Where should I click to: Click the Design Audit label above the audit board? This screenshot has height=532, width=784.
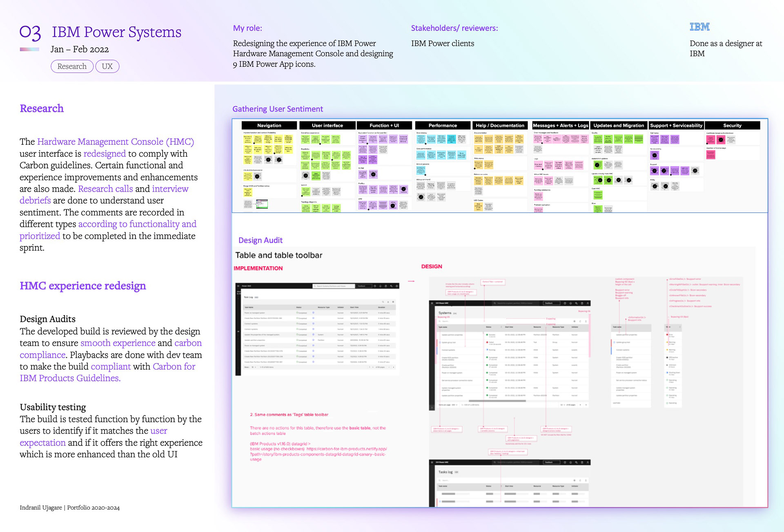pos(261,240)
